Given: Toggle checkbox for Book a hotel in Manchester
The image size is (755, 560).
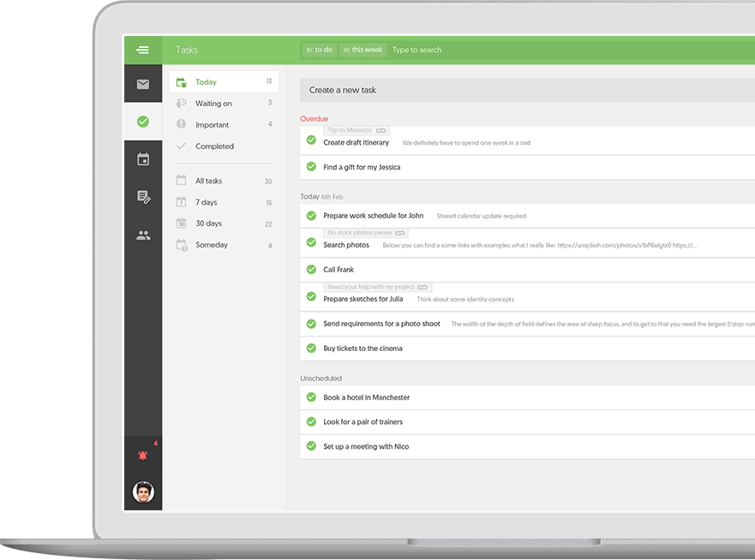Looking at the screenshot, I should tap(311, 397).
